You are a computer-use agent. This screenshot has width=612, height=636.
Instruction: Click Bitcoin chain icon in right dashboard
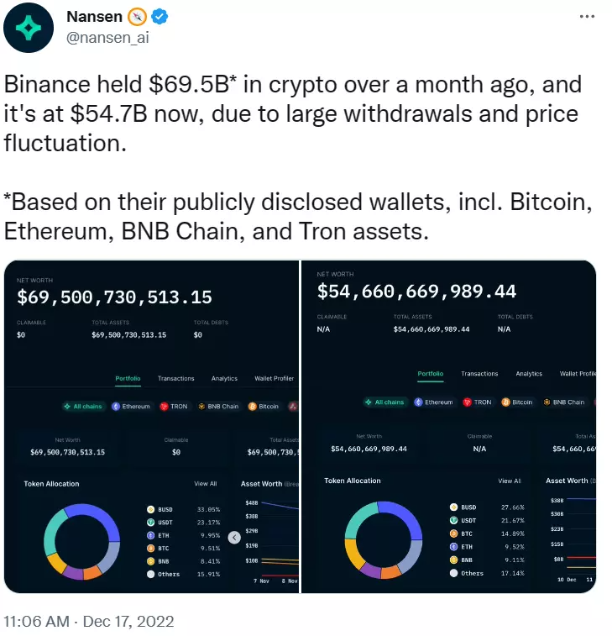click(505, 402)
